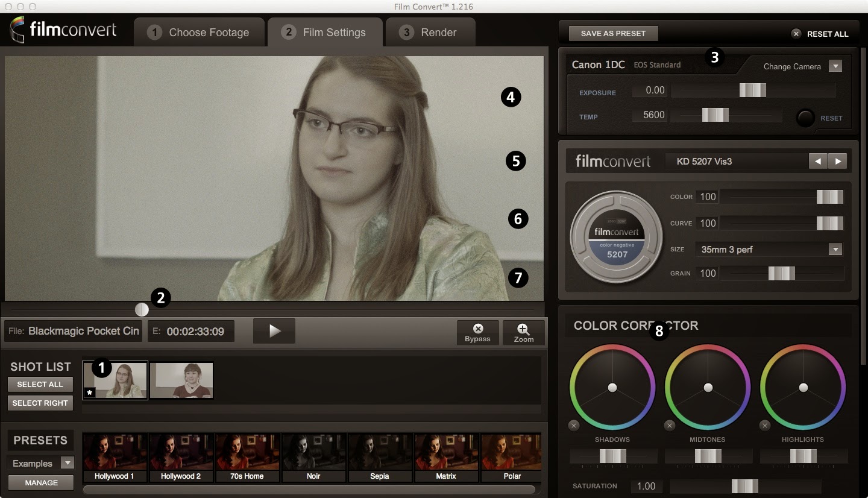Click the File name field
Viewport: 868px width, 498px height.
(74, 331)
